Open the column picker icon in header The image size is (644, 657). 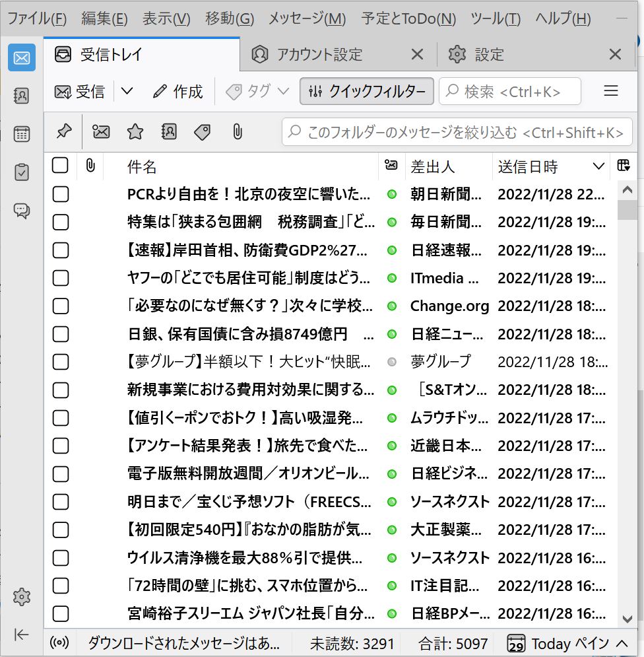624,166
